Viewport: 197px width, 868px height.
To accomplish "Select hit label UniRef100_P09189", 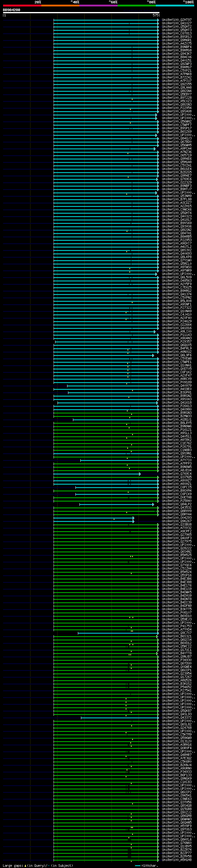I will [x=177, y=382].
